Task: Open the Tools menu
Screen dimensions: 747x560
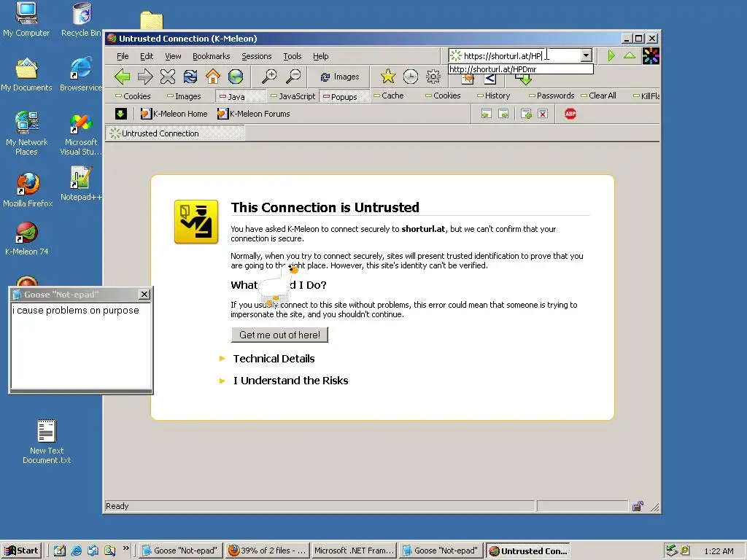Action: coord(292,56)
